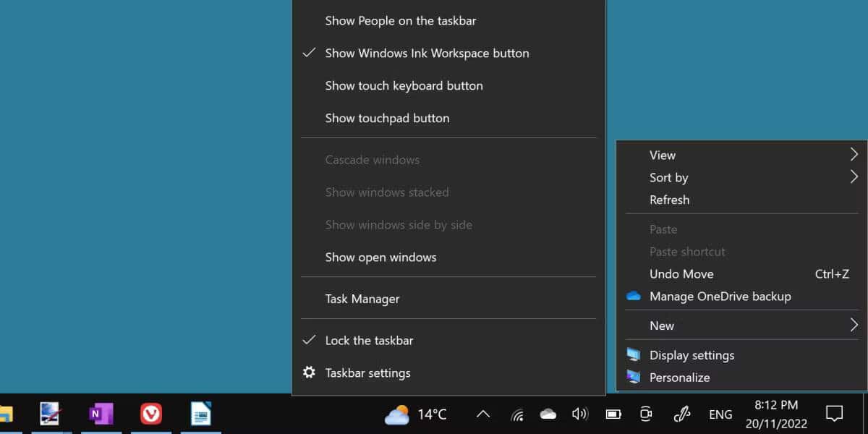Image resolution: width=868 pixels, height=434 pixels.
Task: Open Taskbar settings
Action: coord(368,373)
